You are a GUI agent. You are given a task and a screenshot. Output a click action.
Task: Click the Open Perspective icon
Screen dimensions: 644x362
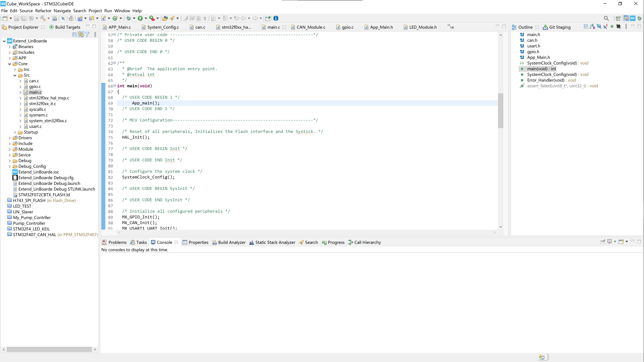(618, 18)
